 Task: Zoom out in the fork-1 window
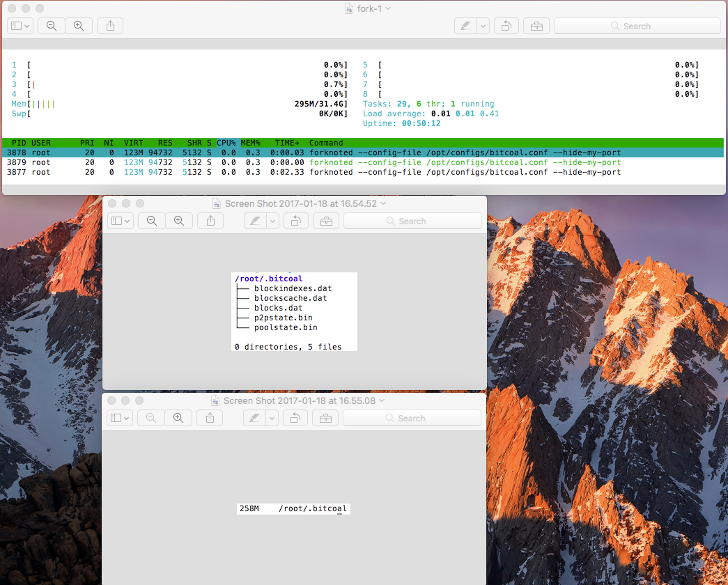51,26
